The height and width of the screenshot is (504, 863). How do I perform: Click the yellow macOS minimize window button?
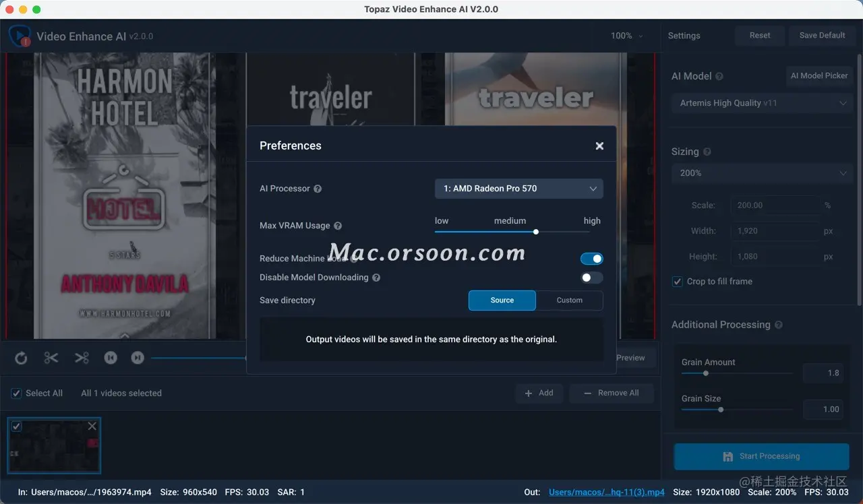coord(23,9)
